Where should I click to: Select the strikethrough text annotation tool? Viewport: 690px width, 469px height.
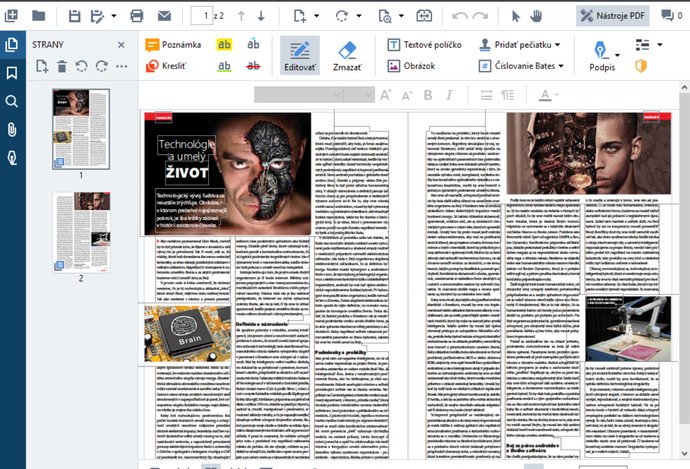(x=254, y=66)
